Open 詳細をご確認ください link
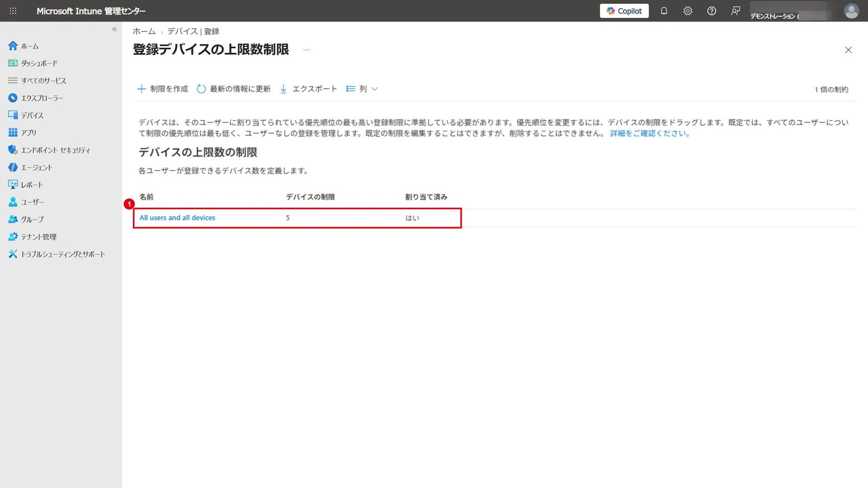 click(650, 133)
